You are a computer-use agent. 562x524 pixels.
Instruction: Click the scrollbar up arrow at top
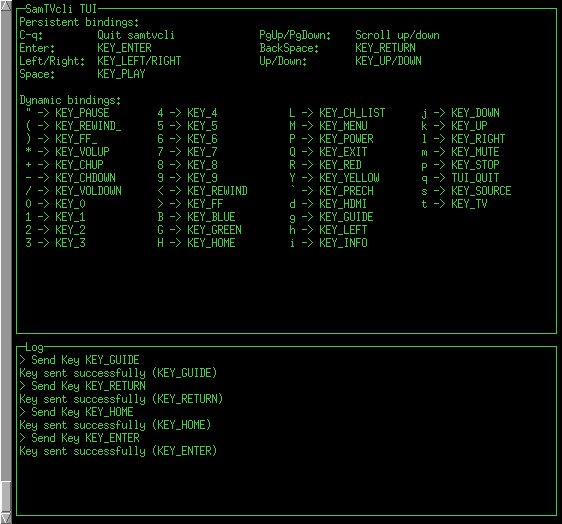6,6
